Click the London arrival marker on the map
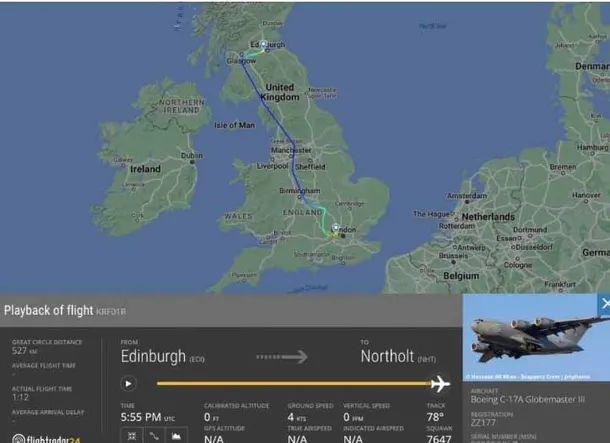 [x=335, y=228]
